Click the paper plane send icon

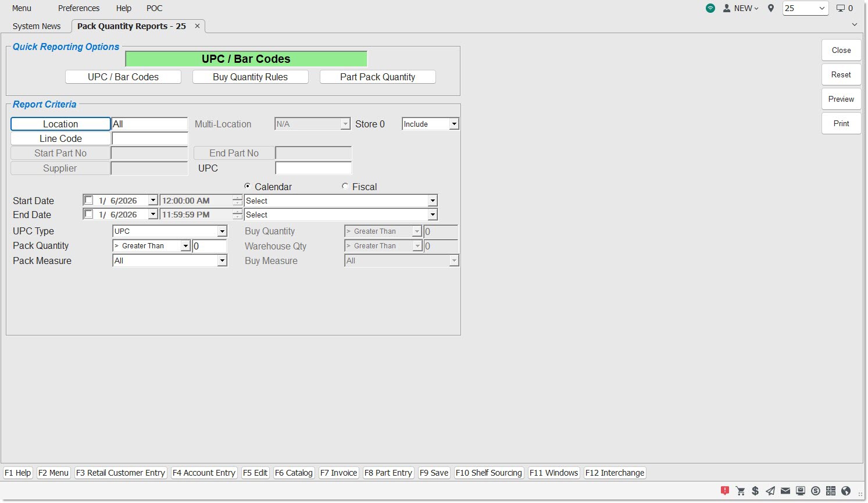click(770, 491)
